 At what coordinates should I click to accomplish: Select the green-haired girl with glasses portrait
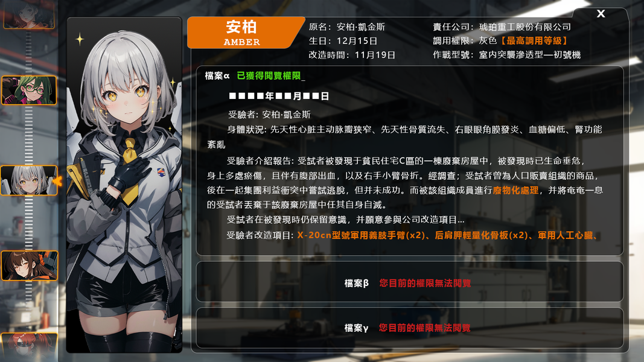[29, 91]
